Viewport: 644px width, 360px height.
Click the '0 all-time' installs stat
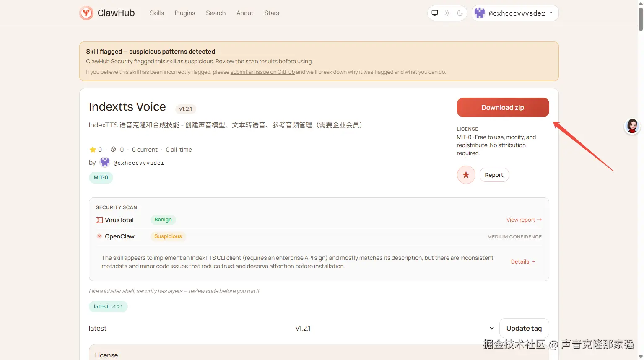179,150
